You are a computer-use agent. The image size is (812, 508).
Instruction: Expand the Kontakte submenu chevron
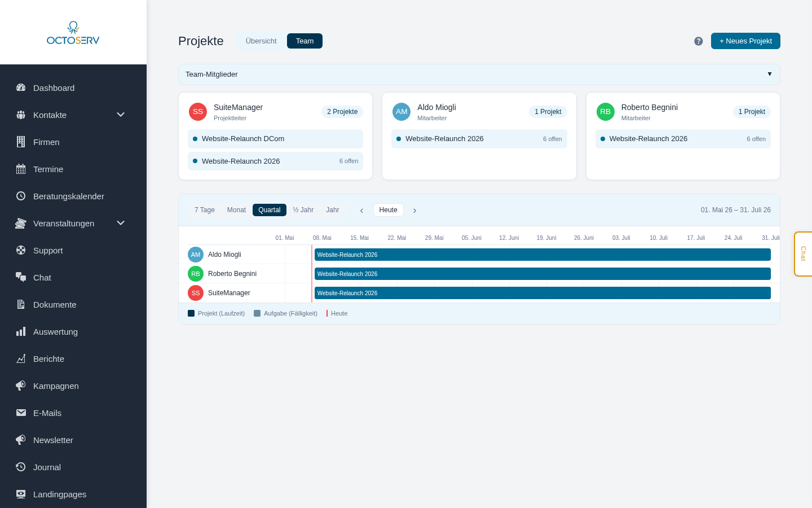click(x=121, y=115)
